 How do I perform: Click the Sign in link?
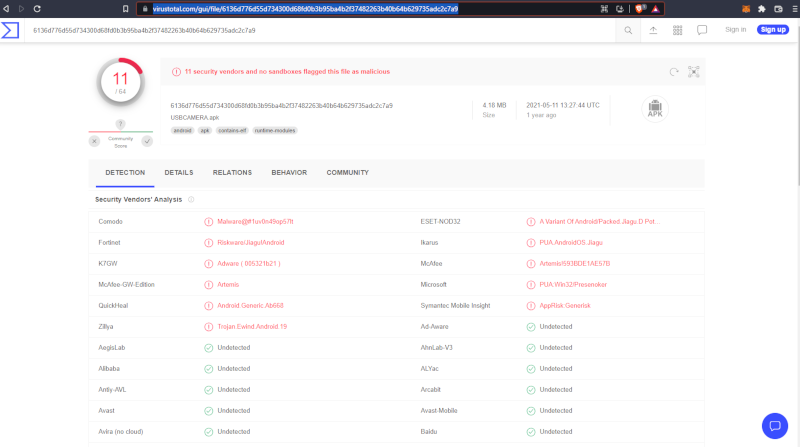[735, 30]
